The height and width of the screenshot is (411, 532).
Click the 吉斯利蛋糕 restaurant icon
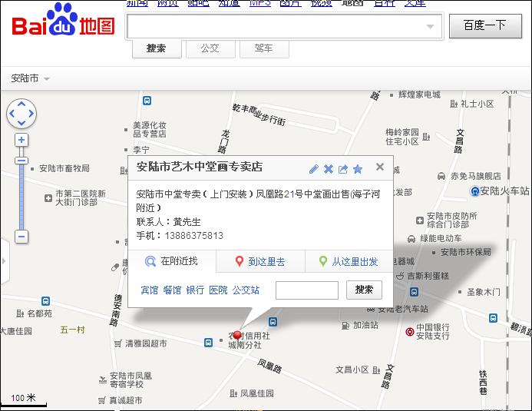coord(401,276)
